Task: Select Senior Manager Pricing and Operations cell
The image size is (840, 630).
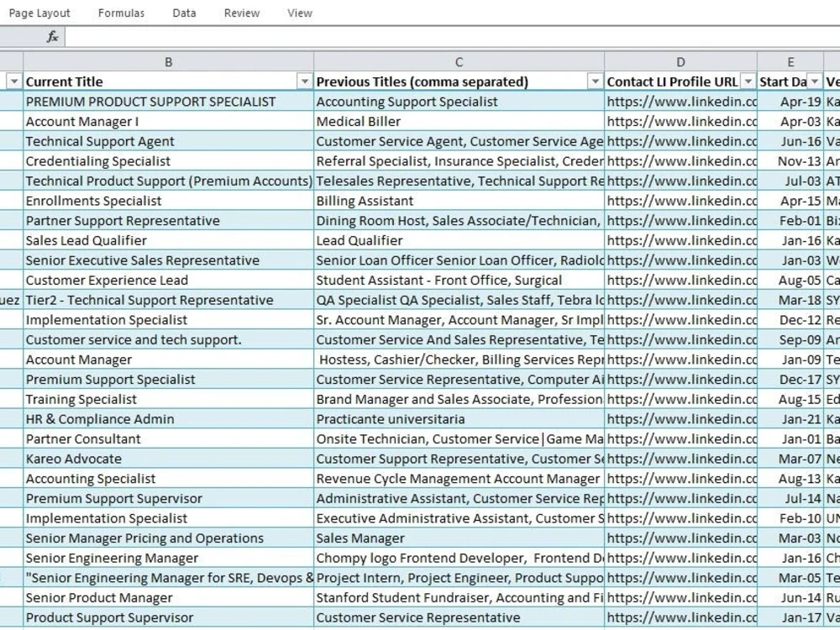Action: pos(168,538)
